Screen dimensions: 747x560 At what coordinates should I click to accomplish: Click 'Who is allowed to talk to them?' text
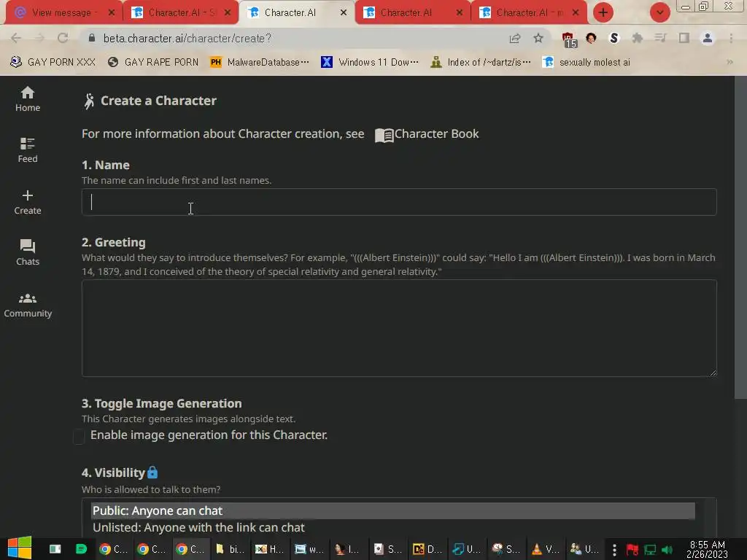coord(151,489)
